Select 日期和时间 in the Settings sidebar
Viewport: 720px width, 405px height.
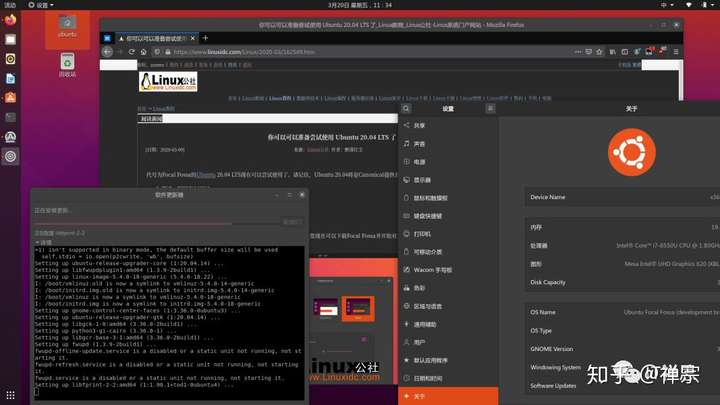point(448,378)
